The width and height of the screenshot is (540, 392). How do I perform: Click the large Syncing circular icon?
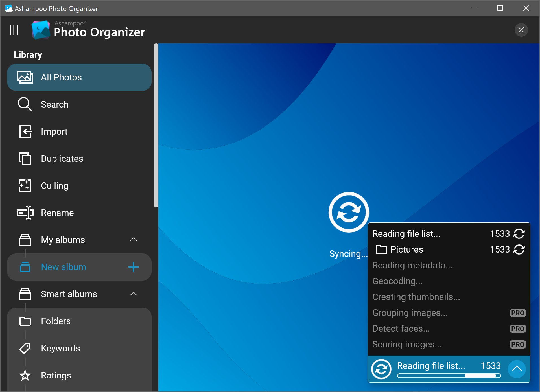click(x=349, y=212)
